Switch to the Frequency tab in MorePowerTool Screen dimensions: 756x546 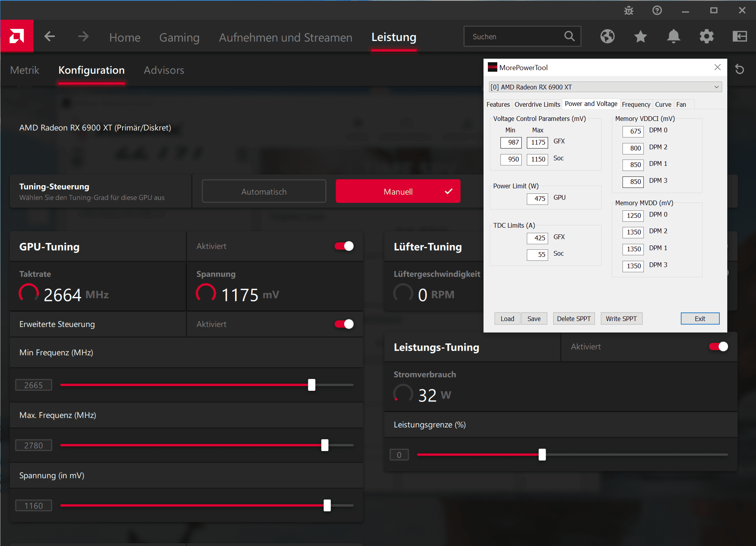pos(636,104)
